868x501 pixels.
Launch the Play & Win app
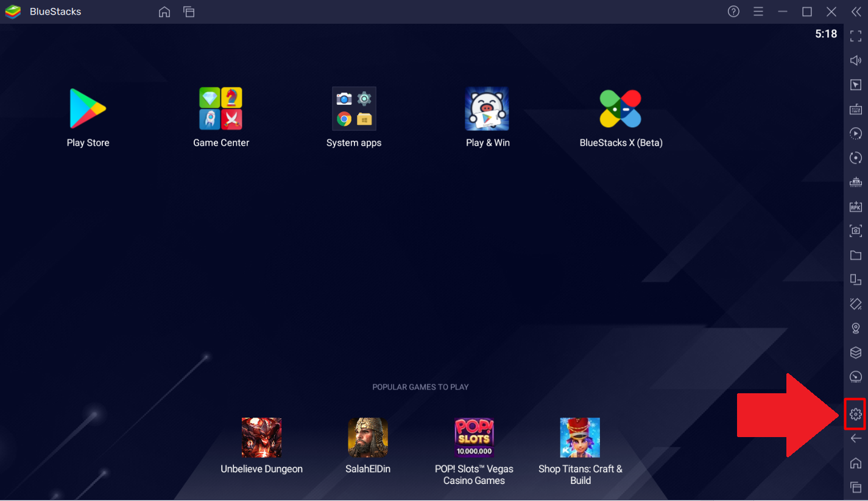pos(487,108)
